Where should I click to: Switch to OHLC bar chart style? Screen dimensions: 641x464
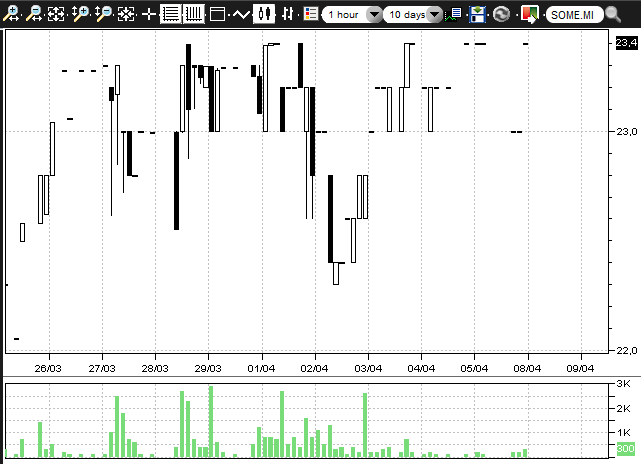pos(287,14)
